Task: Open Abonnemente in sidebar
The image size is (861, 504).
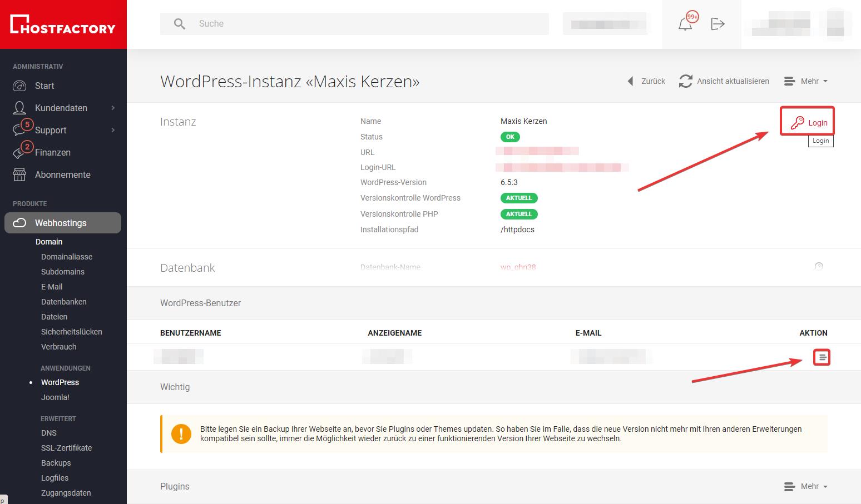Action: [63, 174]
